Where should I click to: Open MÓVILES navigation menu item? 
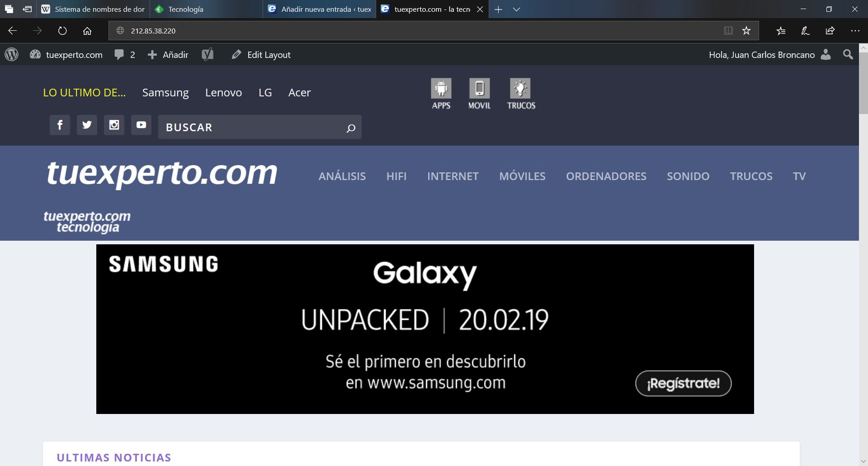click(522, 176)
